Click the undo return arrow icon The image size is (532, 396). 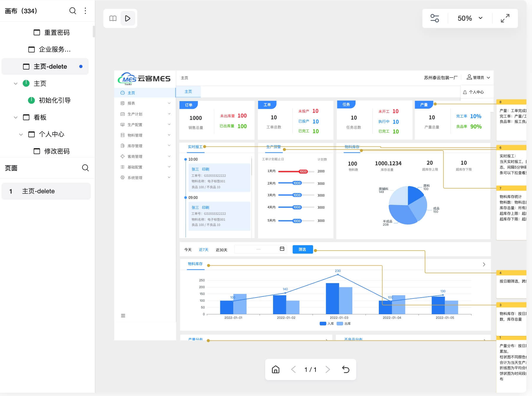[346, 369]
